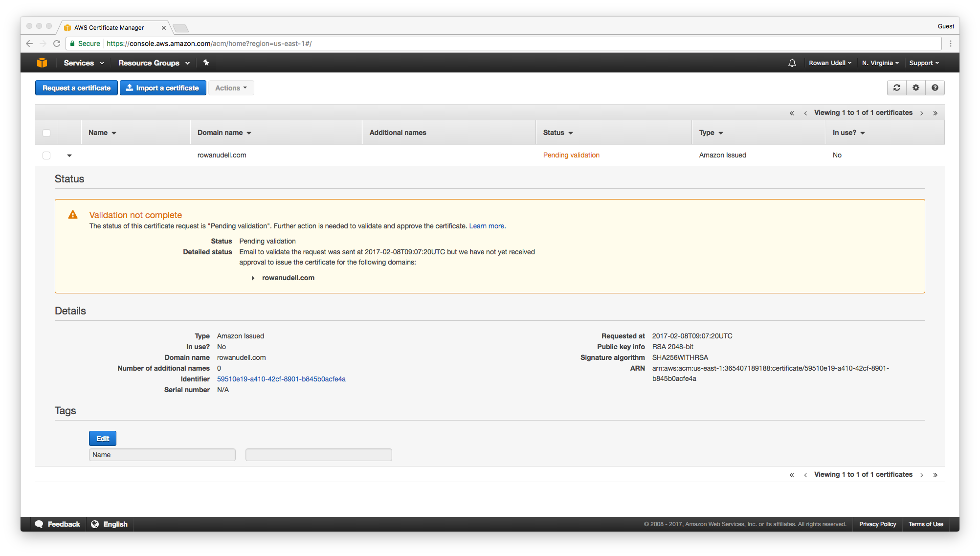Open the settings gear icon
This screenshot has height=556, width=980.
916,88
